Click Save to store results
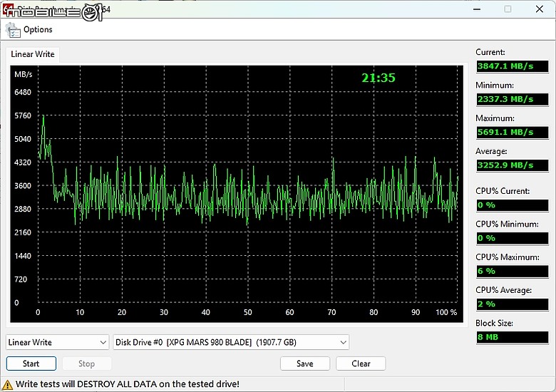Screen dimensions: 556x392 tap(305, 363)
